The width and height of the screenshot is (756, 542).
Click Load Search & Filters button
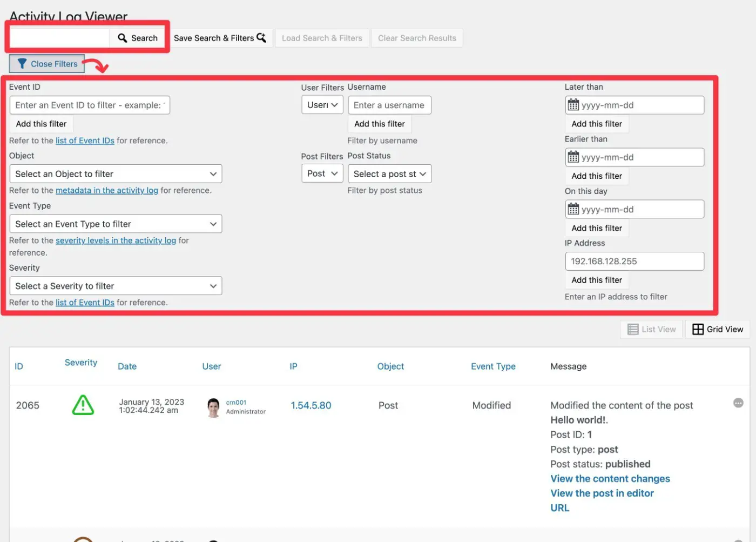(322, 38)
